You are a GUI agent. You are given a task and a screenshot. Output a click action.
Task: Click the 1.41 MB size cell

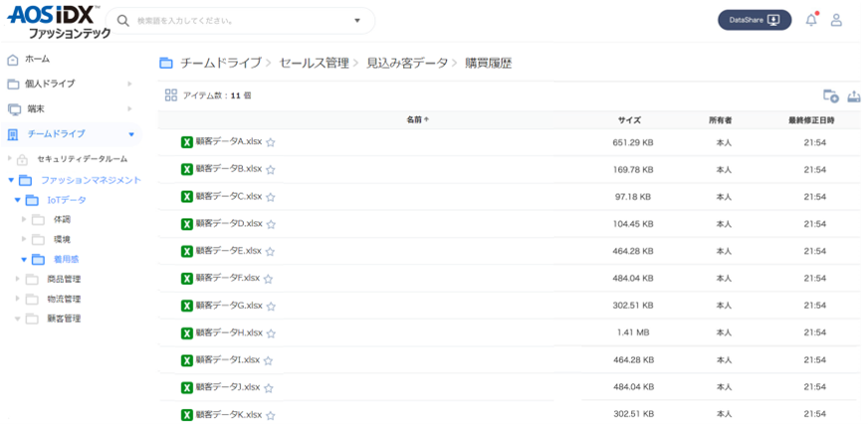click(x=631, y=332)
